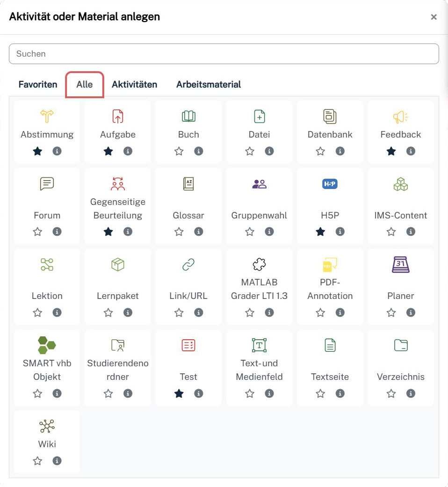Remove Test from favorites via star
The image size is (448, 487).
coord(179,393)
